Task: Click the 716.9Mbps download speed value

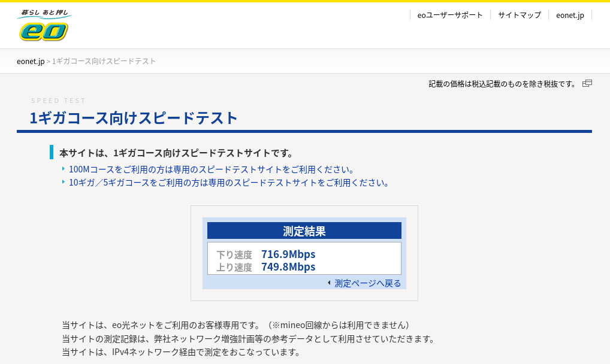Action: (x=288, y=254)
